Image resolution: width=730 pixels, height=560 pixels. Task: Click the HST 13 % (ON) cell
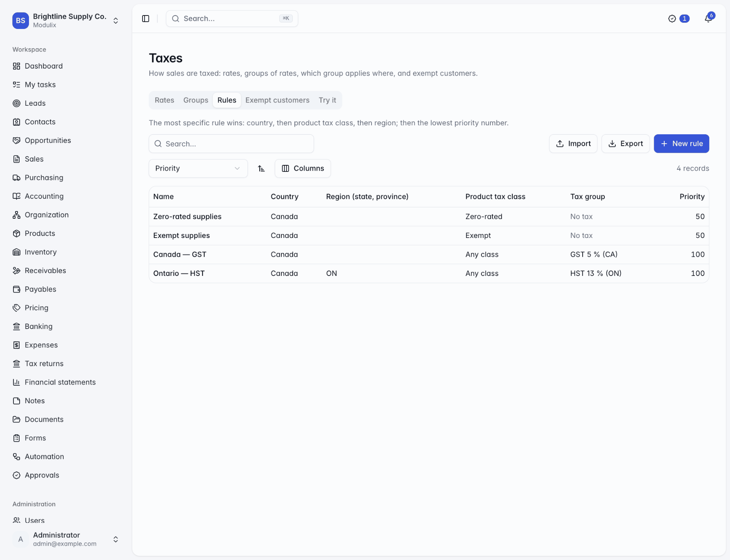[596, 273]
